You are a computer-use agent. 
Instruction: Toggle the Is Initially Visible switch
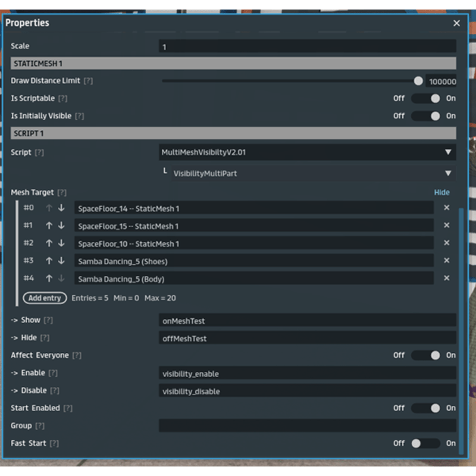coord(426,116)
